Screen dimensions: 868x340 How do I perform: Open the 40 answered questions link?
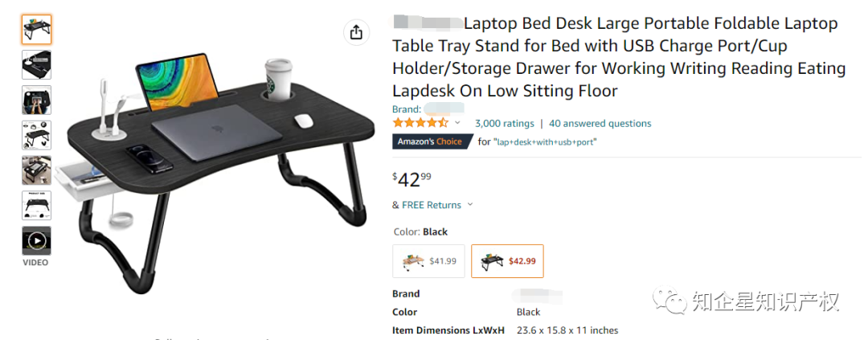pyautogui.click(x=600, y=124)
